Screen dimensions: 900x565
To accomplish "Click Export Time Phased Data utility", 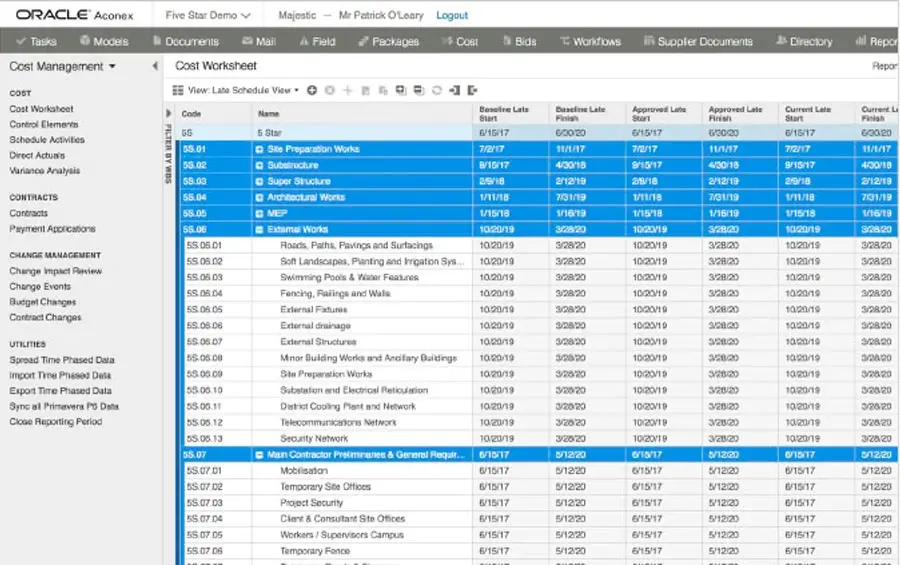I will tap(60, 391).
